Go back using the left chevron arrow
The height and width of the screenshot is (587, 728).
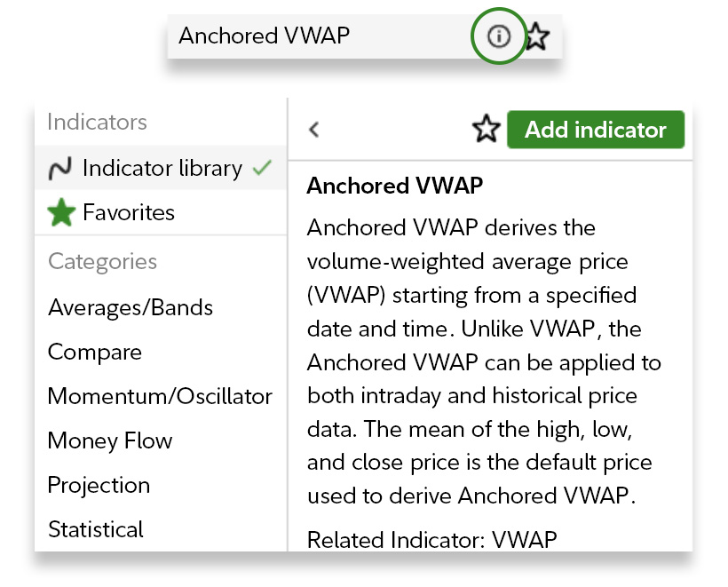tap(313, 130)
